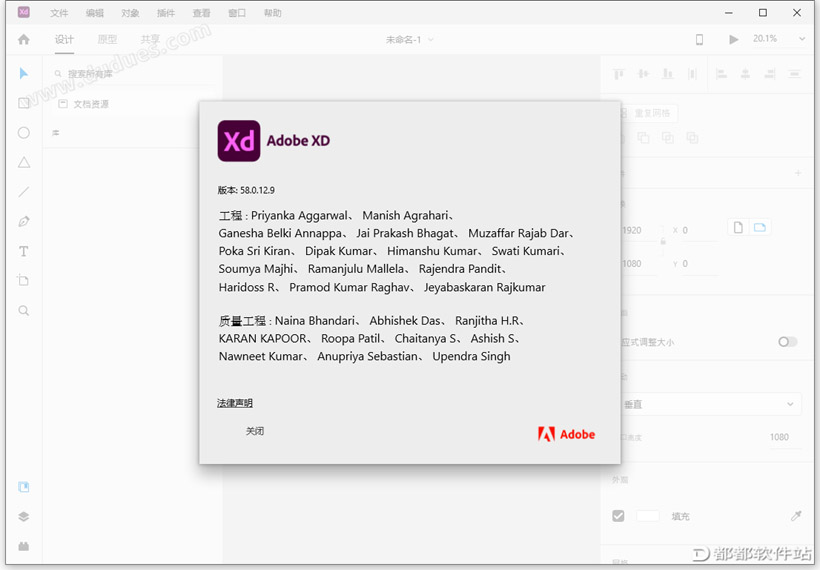Open the 未命名-1 document title dropdown
Viewport: 820px width, 570px height.
(410, 39)
